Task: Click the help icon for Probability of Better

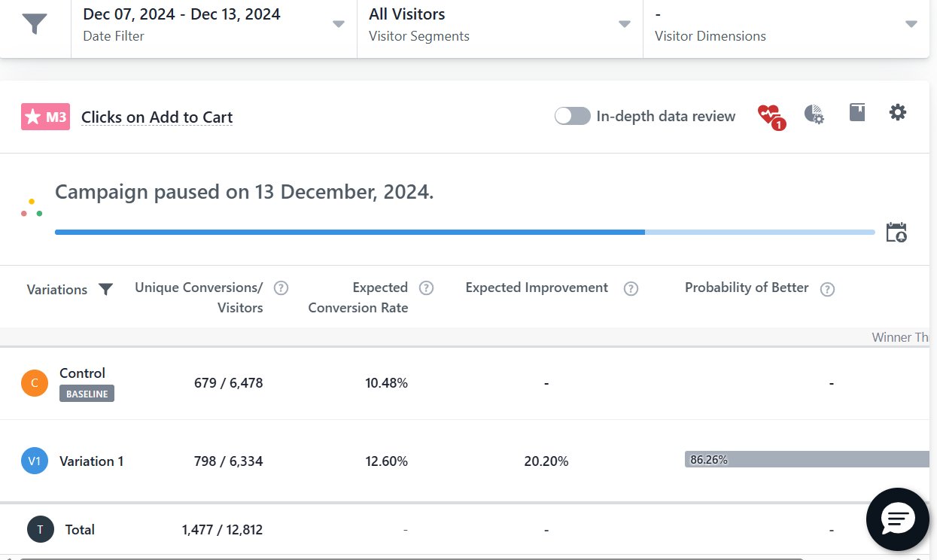Action: point(827,289)
